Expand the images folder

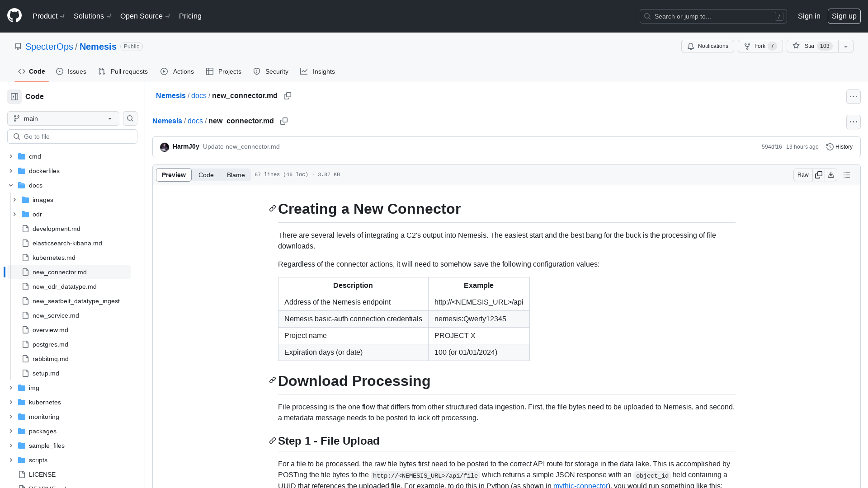click(14, 200)
